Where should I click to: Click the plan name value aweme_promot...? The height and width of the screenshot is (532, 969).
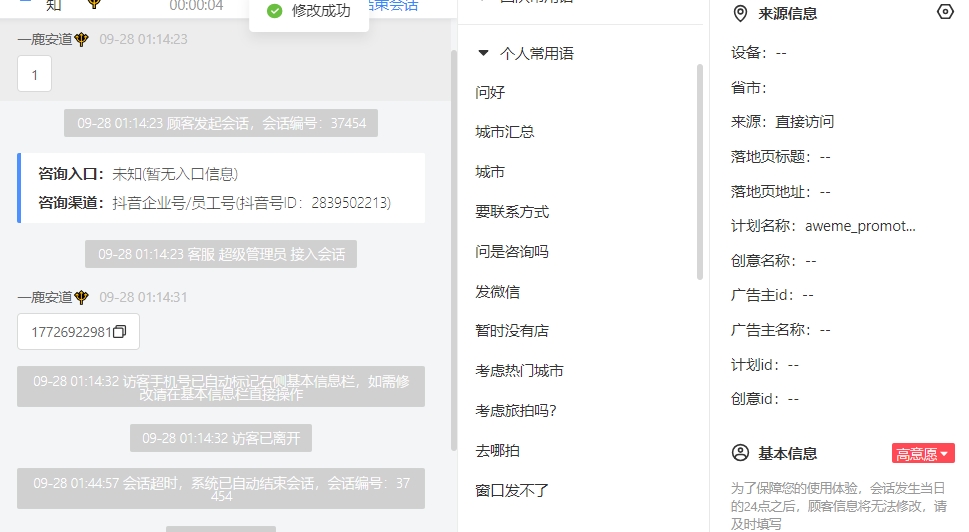[860, 226]
